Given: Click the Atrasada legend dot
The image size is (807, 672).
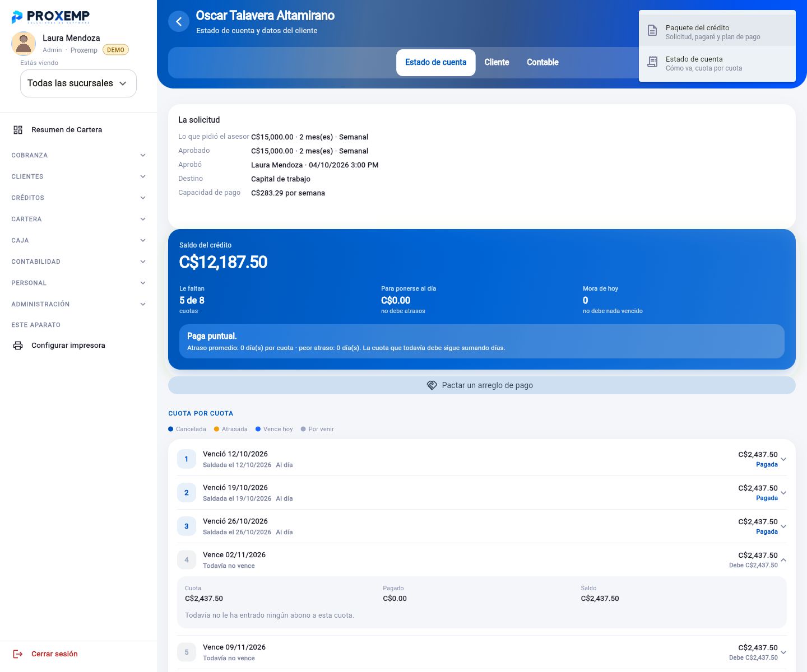Looking at the screenshot, I should [217, 429].
